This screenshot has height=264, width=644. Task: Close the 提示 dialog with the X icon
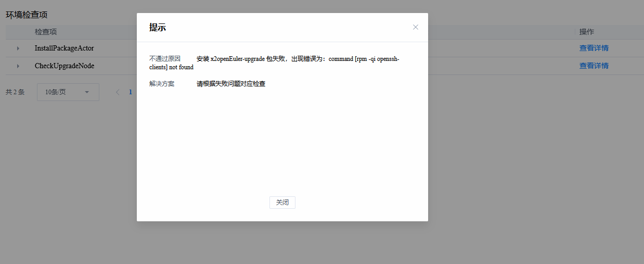coord(415,27)
